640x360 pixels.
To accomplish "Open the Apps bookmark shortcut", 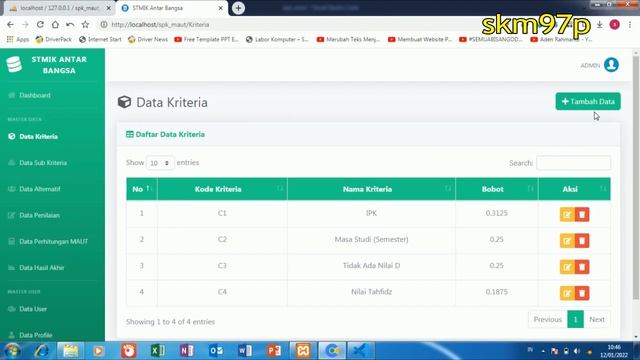I will 18,39.
